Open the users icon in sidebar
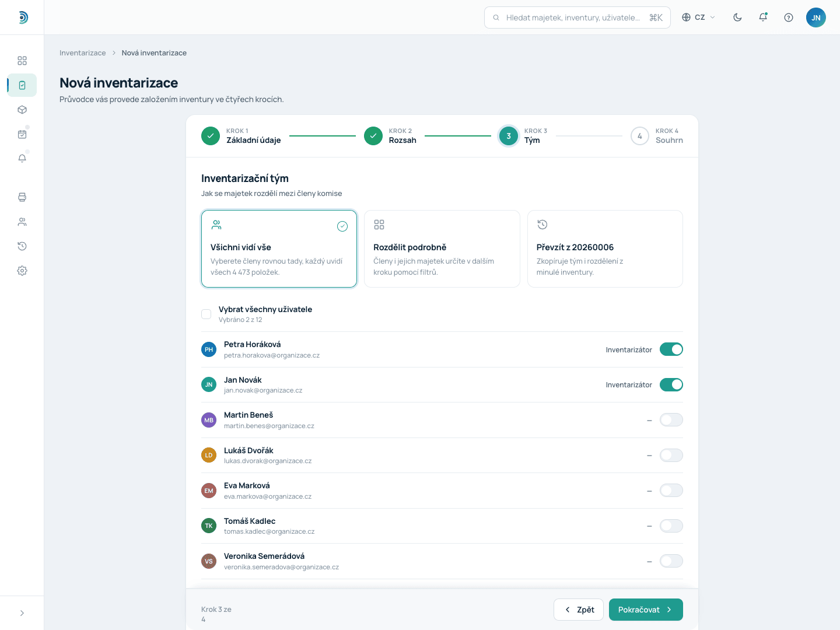This screenshot has height=630, width=840. [x=22, y=222]
